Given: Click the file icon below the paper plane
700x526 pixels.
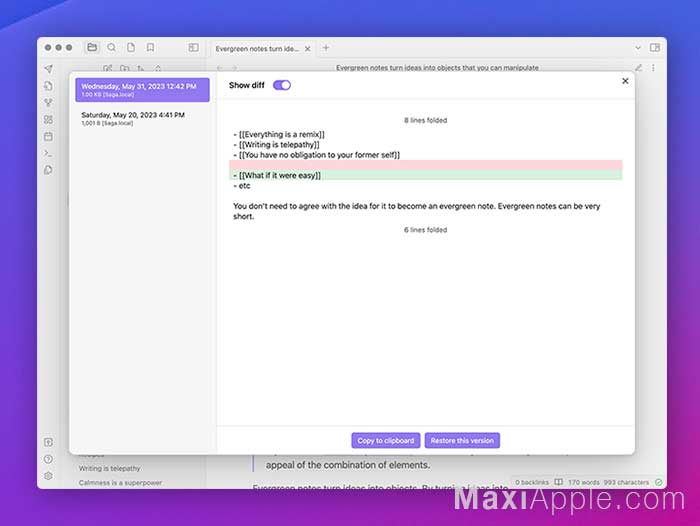Looking at the screenshot, I should click(48, 86).
